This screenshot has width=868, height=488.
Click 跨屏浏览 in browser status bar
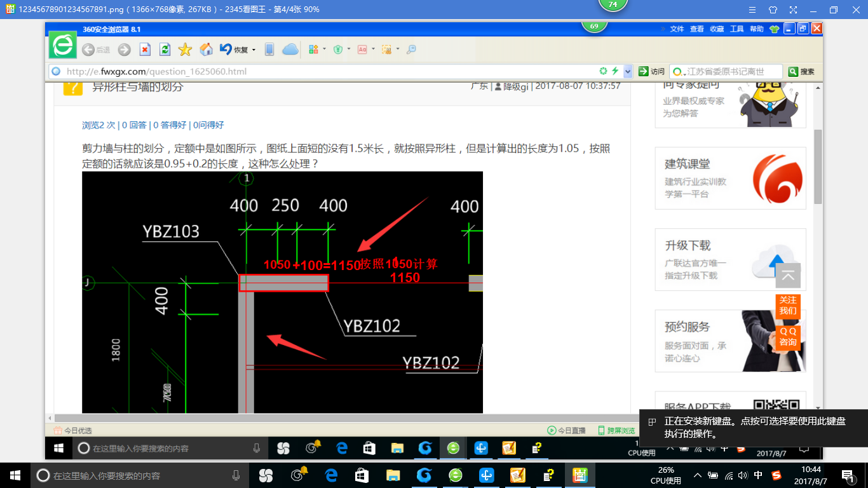(616, 430)
